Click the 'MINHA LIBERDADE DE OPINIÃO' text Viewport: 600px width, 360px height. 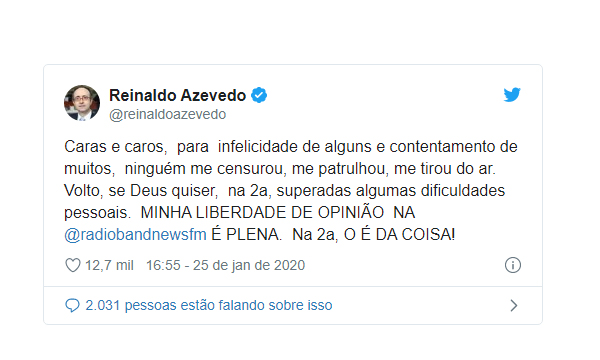pyautogui.click(x=262, y=212)
